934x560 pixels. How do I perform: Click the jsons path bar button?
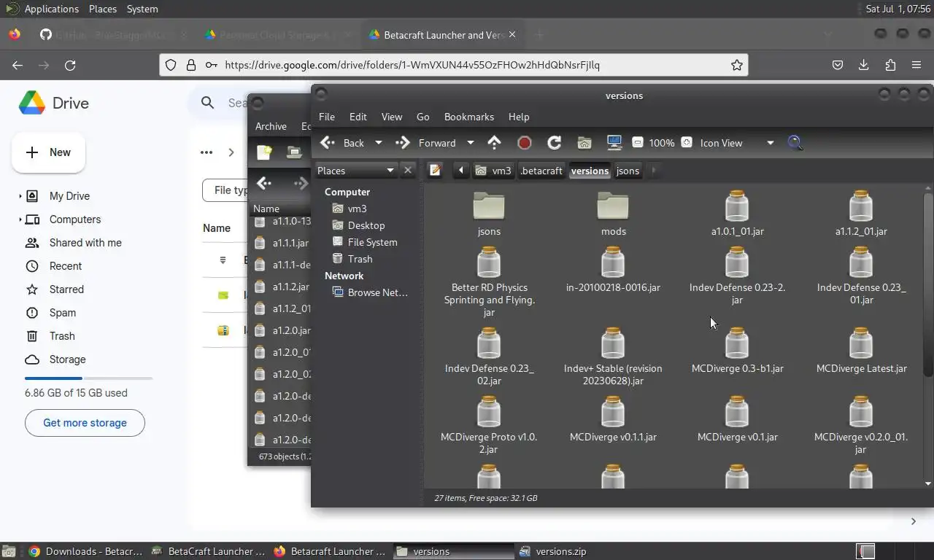coord(628,171)
